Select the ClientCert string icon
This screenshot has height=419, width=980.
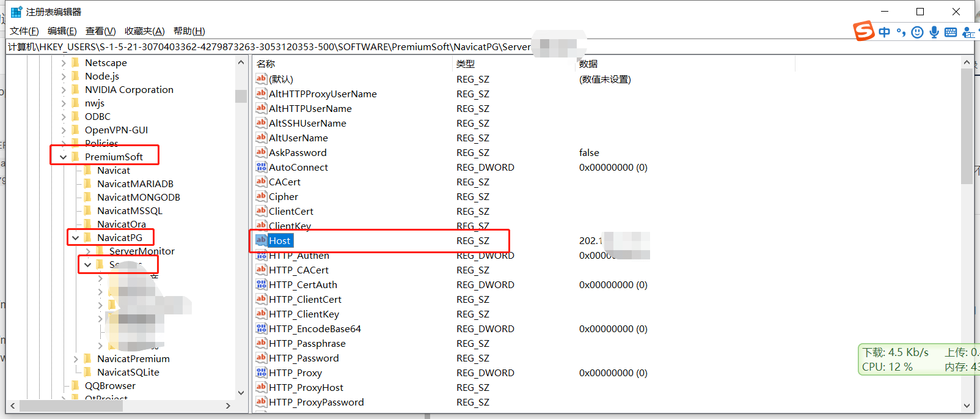(261, 211)
